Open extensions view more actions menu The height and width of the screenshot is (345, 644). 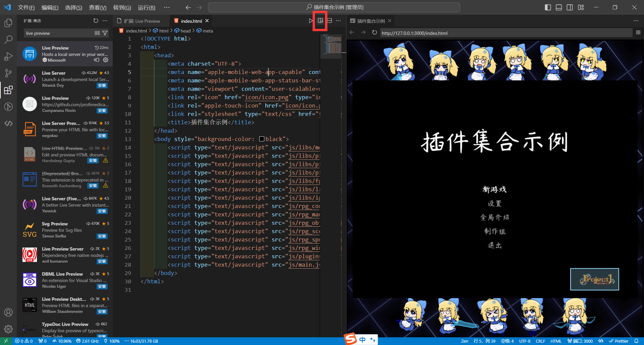pos(105,21)
